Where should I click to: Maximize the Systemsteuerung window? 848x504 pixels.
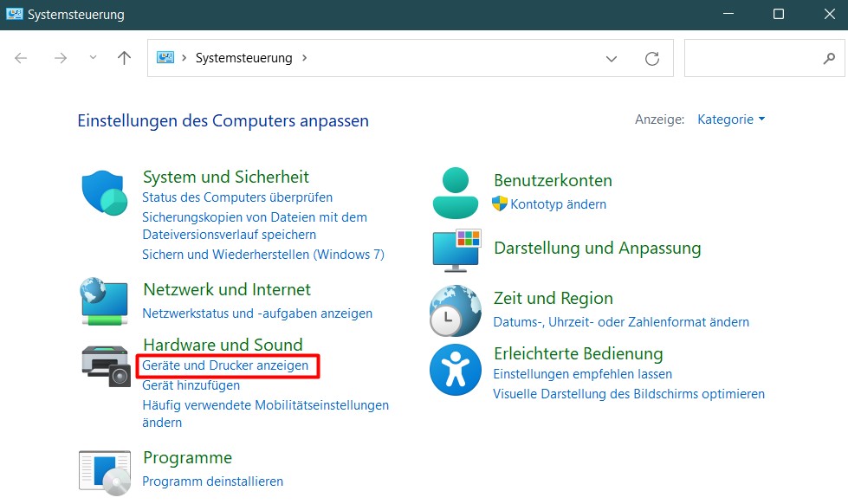[x=779, y=14]
